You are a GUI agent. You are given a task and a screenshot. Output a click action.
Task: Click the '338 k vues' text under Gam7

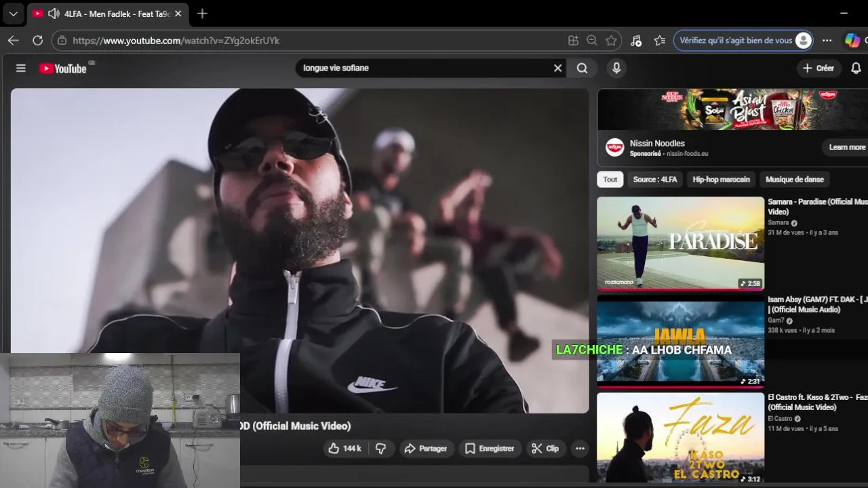(783, 331)
